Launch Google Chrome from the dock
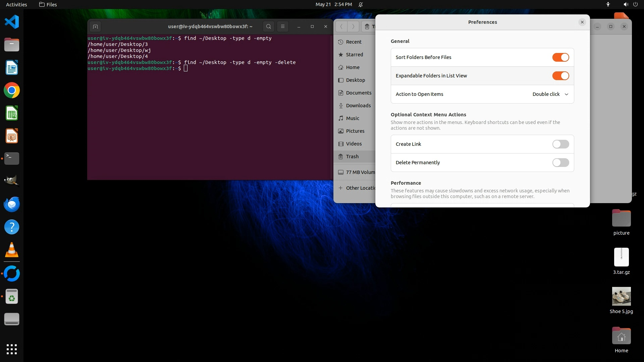 tap(12, 90)
